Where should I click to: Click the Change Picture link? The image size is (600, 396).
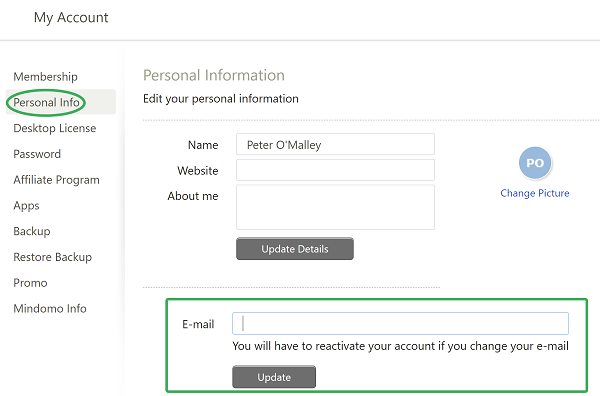click(535, 193)
